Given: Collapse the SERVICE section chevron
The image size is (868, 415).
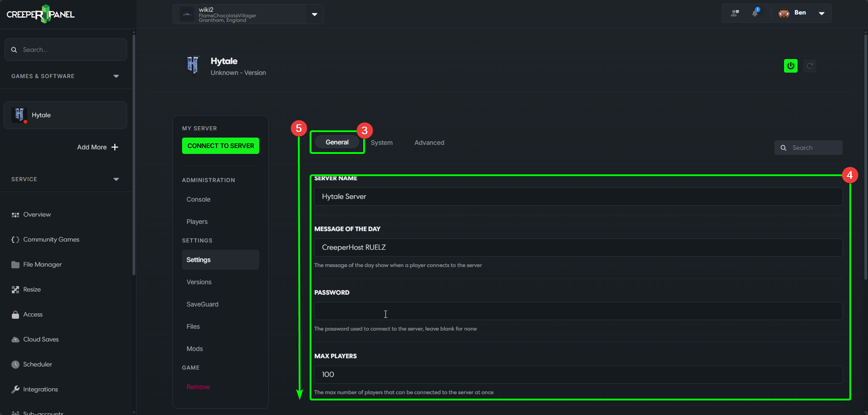Looking at the screenshot, I should (x=116, y=179).
